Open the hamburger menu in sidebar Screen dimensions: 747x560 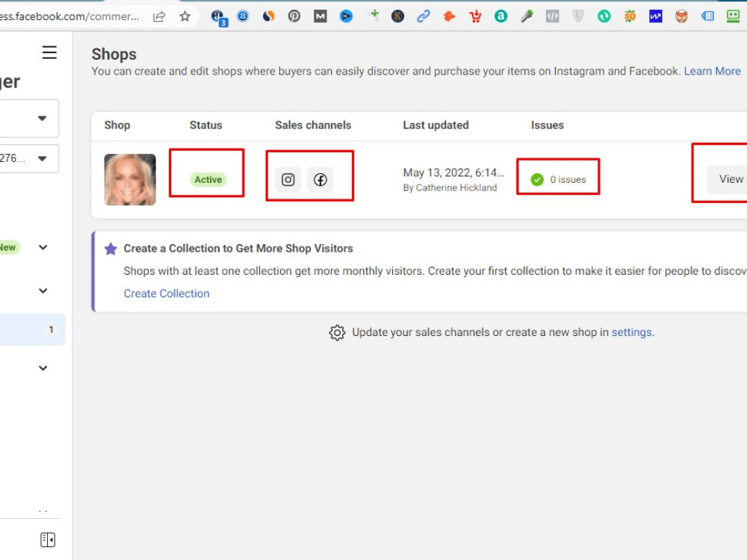click(x=49, y=52)
